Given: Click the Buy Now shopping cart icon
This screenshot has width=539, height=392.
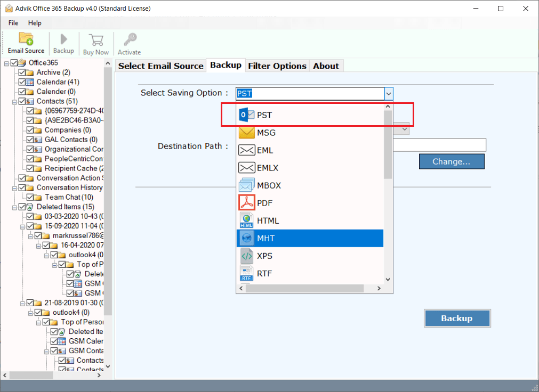Looking at the screenshot, I should (x=96, y=40).
